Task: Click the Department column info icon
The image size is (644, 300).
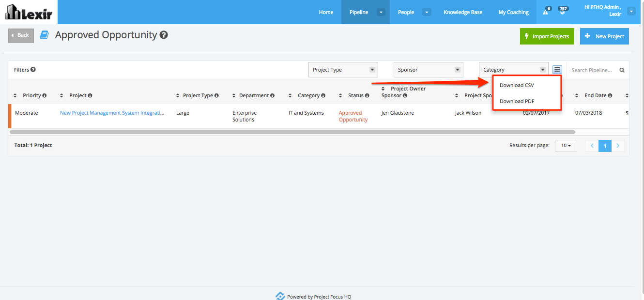Action: tap(272, 95)
